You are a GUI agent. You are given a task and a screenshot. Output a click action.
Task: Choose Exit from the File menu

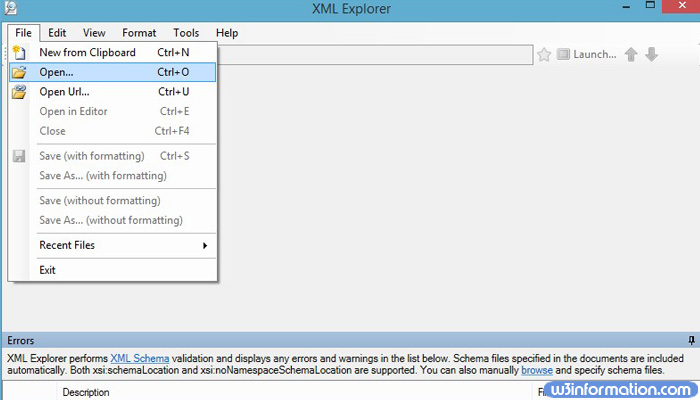tap(112, 271)
